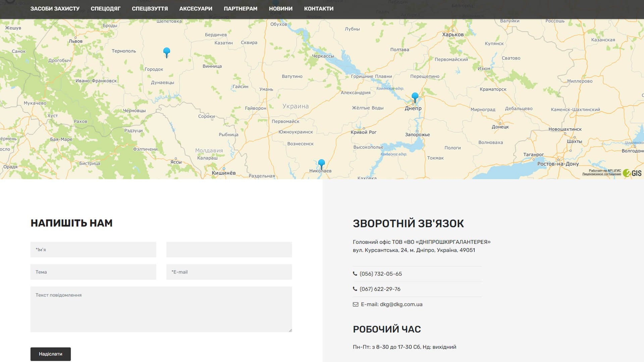Click the Молдавия country label
Viewport: 644px width, 362px height.
point(209,150)
